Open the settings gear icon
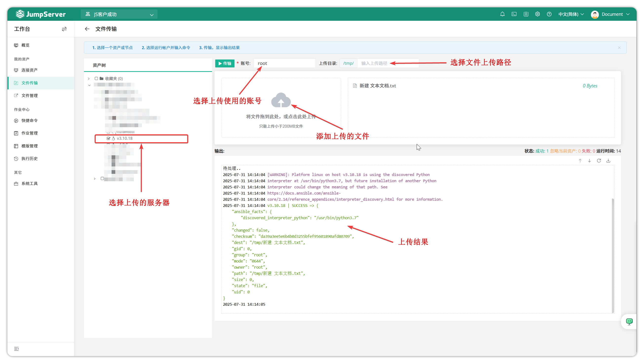The width and height of the screenshot is (644, 361). pyautogui.click(x=537, y=14)
